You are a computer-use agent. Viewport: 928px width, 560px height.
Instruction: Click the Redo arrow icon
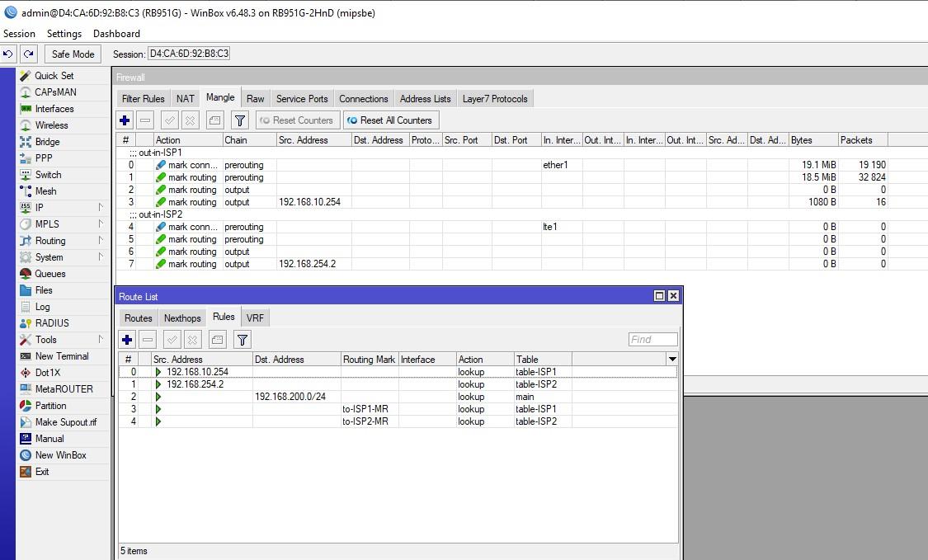pyautogui.click(x=28, y=54)
